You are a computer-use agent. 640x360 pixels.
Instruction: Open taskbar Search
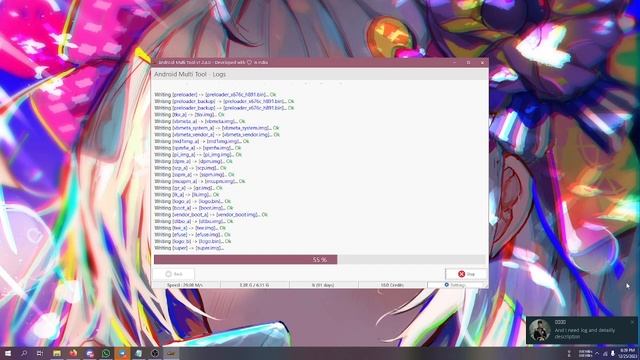point(24,353)
